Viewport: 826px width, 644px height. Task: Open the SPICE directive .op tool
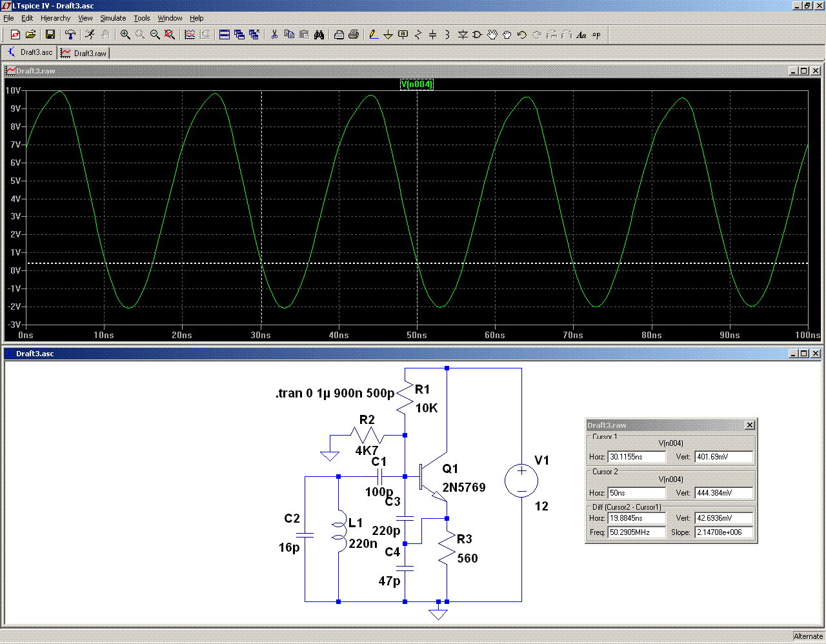click(596, 35)
